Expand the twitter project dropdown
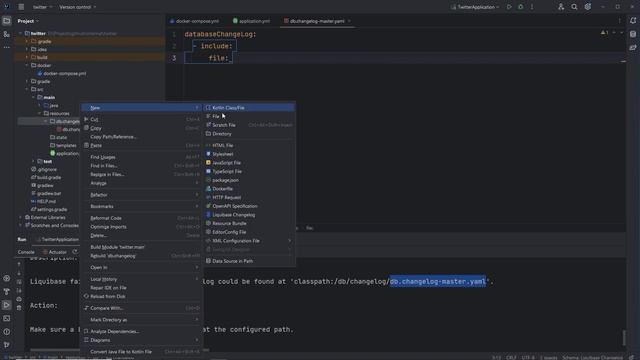 tap(42, 7)
